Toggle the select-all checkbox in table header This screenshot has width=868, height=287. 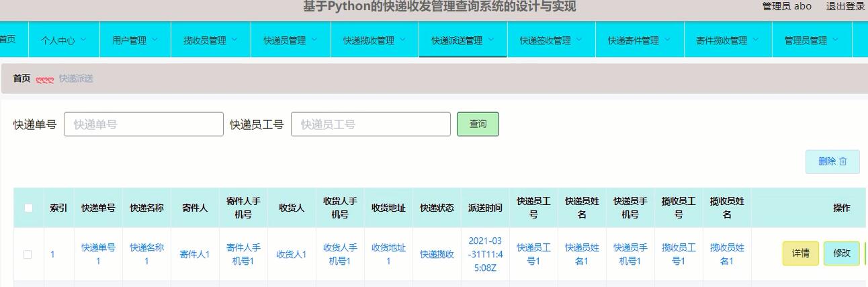pos(28,208)
